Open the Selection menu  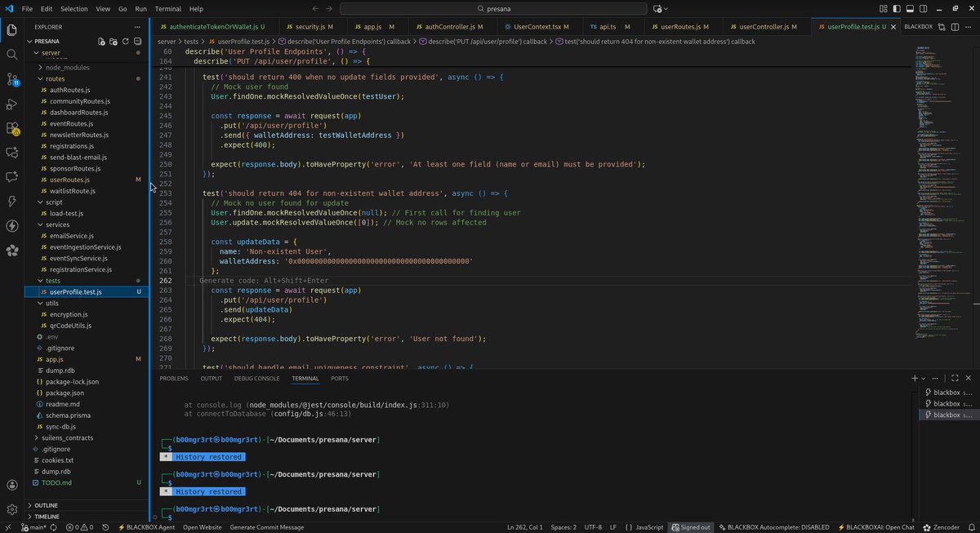(x=74, y=8)
